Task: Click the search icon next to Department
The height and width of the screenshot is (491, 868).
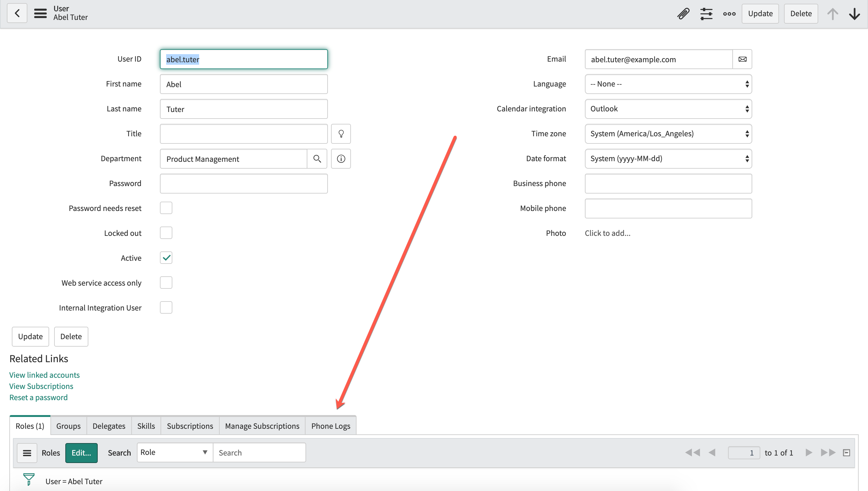Action: tap(317, 158)
